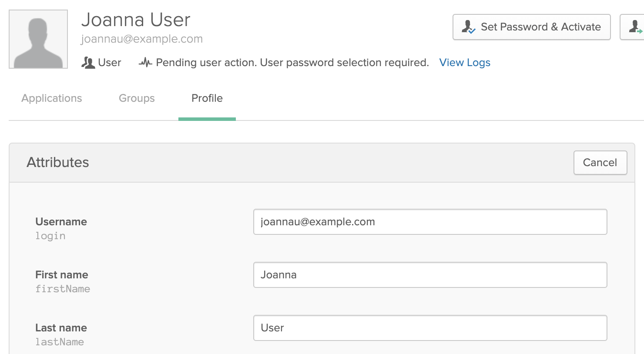This screenshot has width=644, height=354.
Task: Select the Profile tab
Action: tap(207, 98)
